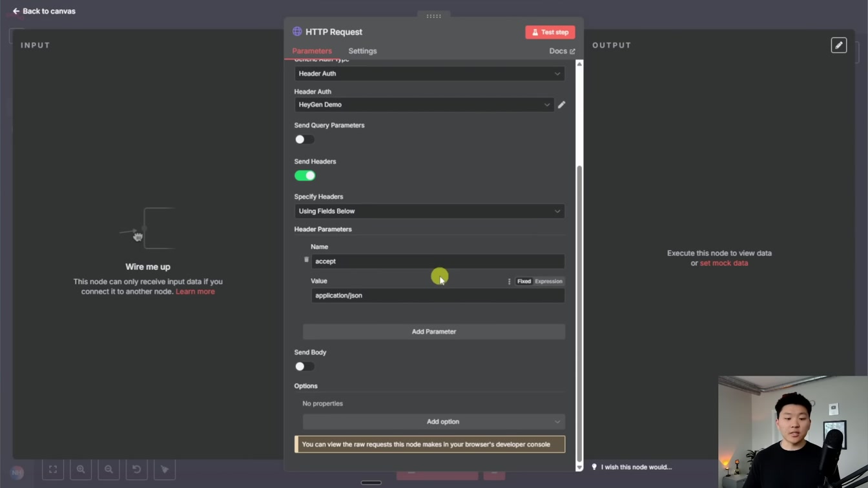Viewport: 868px width, 488px height.
Task: Click the zoom in canvas icon
Action: click(81, 470)
